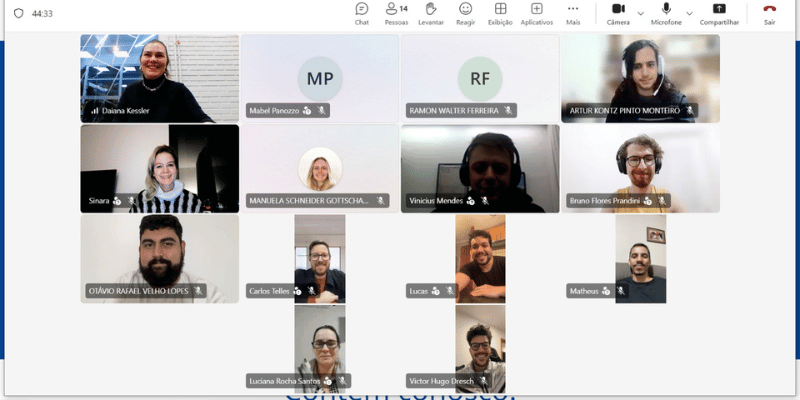Click the Victor Hugo Dresch name label
The image size is (800, 400).
pos(441,381)
